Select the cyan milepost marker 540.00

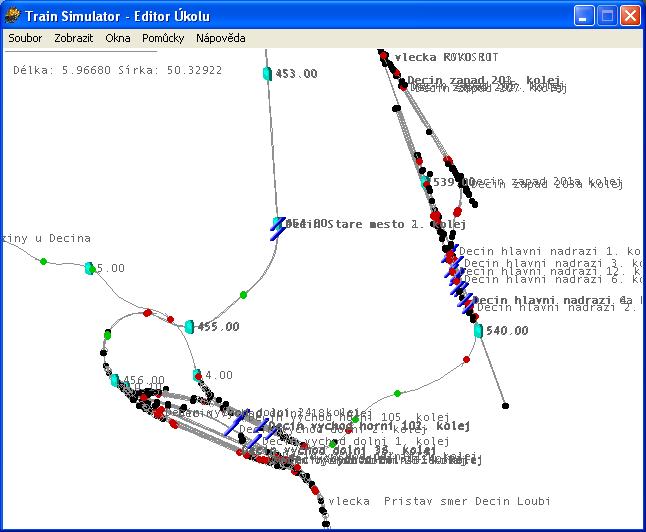478,330
